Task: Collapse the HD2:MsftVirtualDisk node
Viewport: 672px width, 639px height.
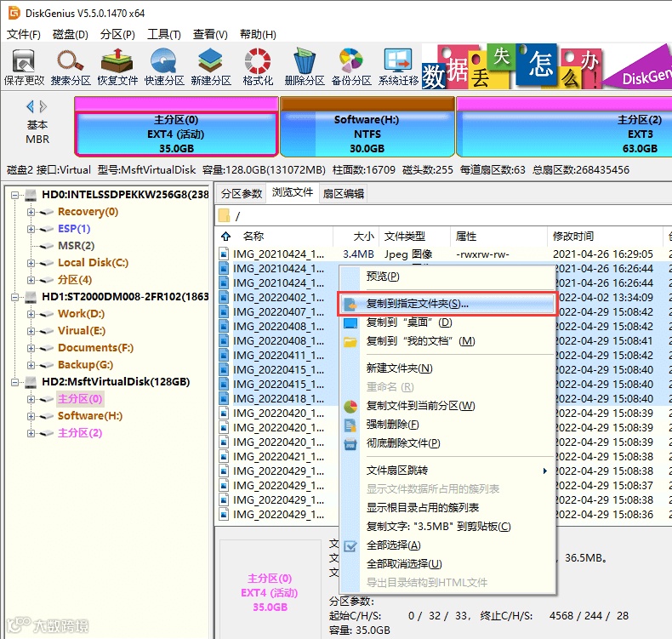Action: [14, 382]
